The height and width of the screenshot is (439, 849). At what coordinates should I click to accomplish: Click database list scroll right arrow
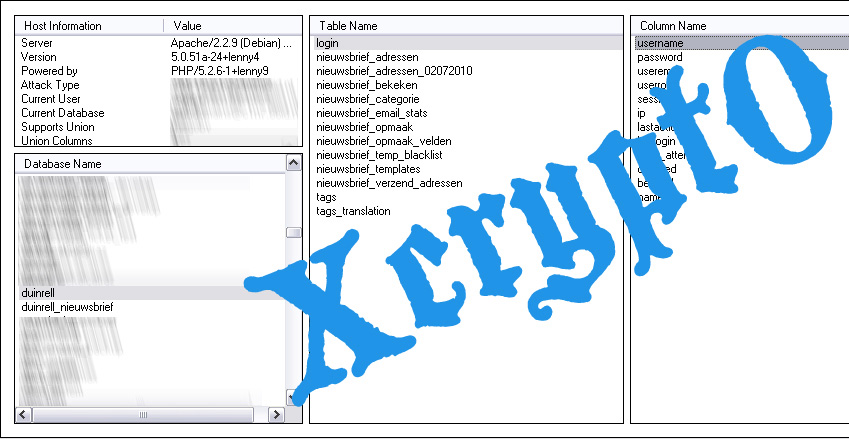click(277, 415)
